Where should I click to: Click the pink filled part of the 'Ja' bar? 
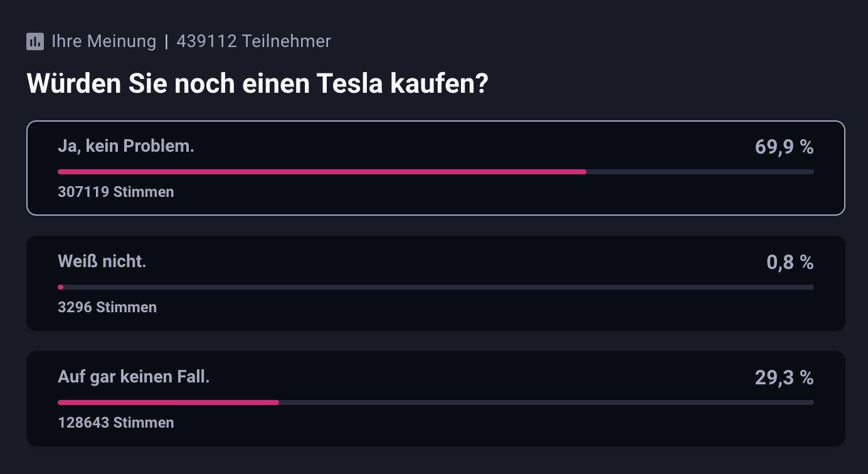click(x=322, y=172)
